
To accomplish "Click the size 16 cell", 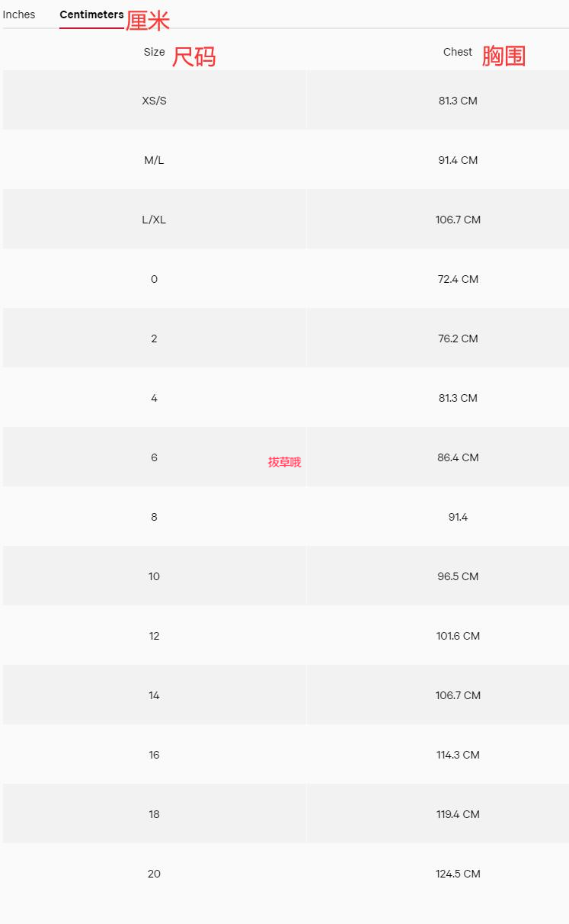I will point(154,755).
